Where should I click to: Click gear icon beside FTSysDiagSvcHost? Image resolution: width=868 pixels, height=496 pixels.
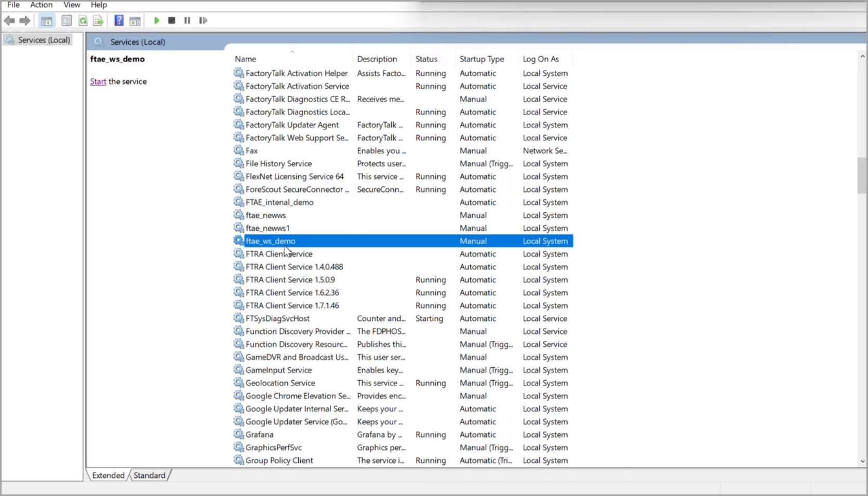point(238,318)
